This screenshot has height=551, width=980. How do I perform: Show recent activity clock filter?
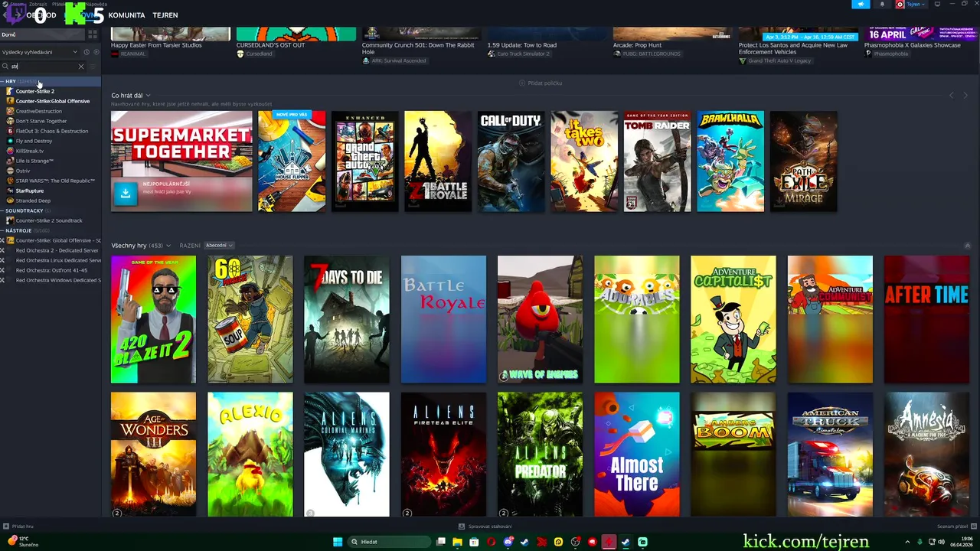[x=87, y=52]
